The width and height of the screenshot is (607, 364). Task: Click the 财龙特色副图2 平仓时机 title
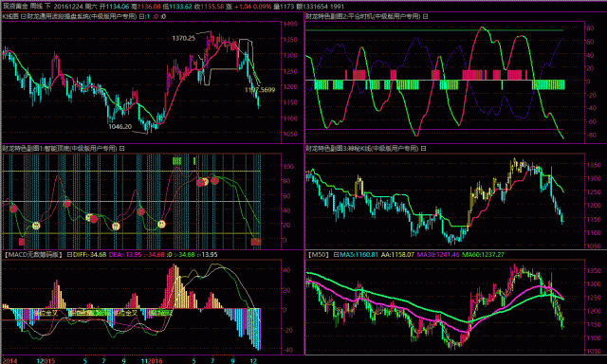point(363,16)
